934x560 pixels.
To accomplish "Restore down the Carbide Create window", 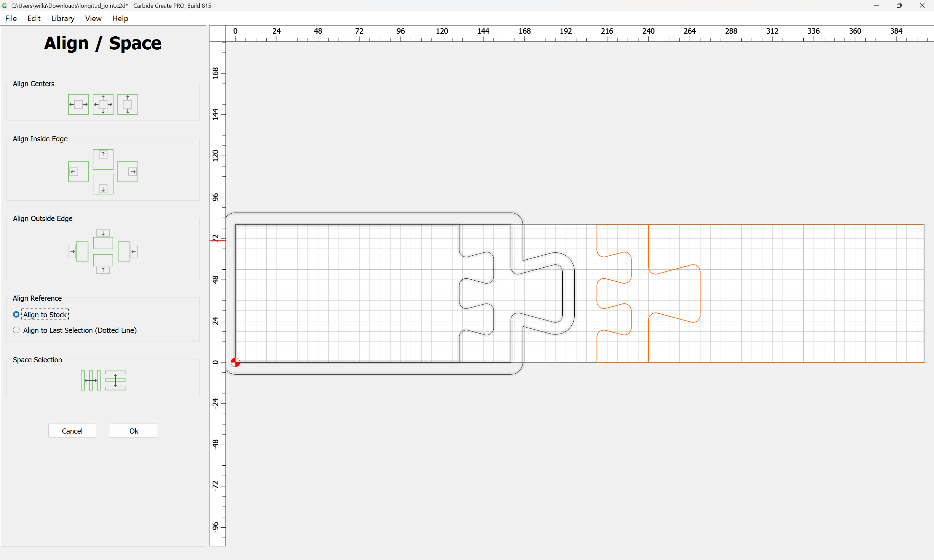I will [x=899, y=6].
